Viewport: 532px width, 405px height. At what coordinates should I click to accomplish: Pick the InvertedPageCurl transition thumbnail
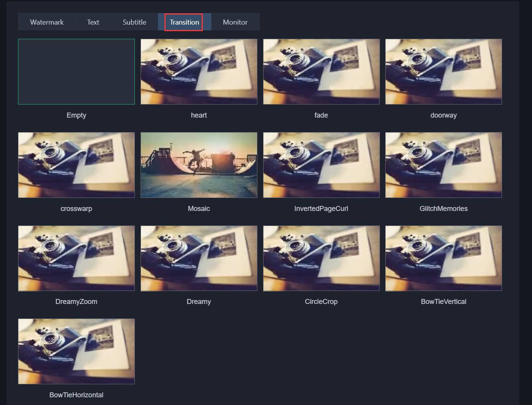[x=321, y=165]
